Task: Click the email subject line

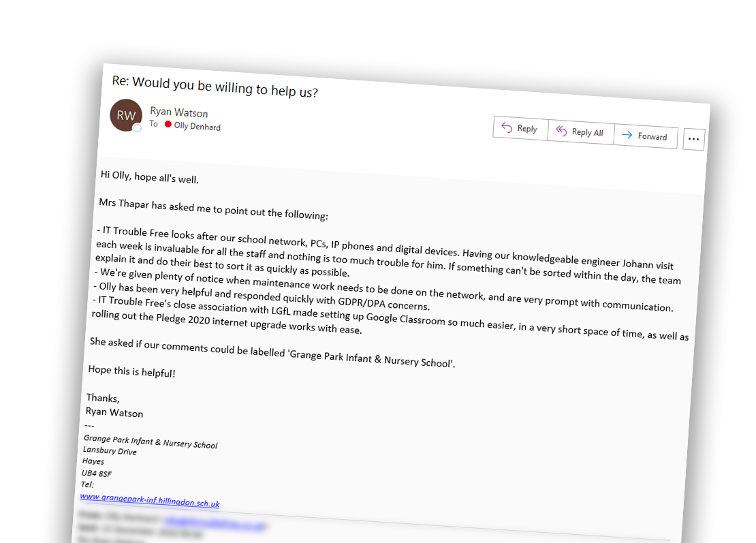Action: pos(215,87)
